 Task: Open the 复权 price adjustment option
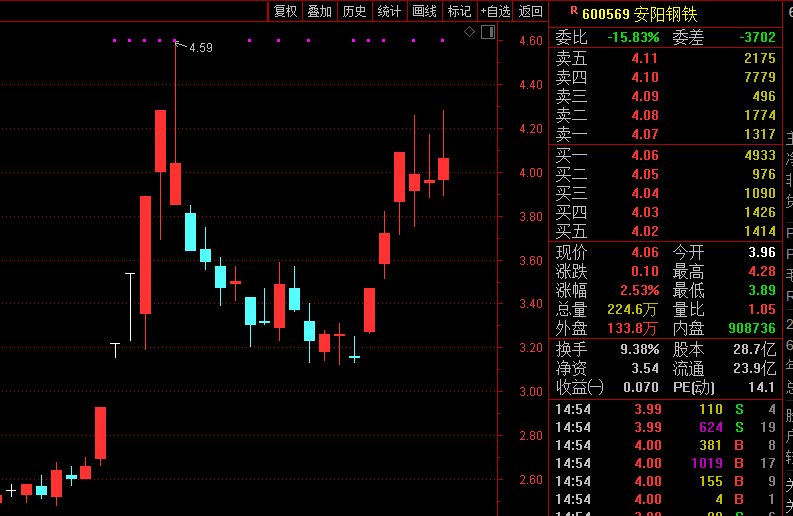285,11
